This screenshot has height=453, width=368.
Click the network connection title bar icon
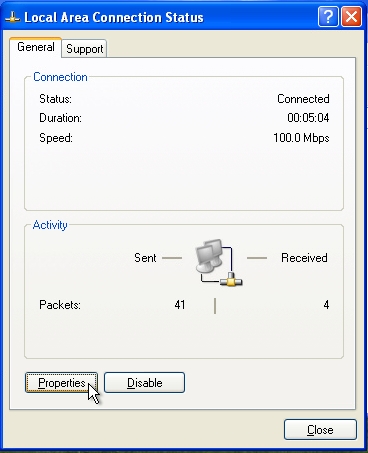click(13, 18)
